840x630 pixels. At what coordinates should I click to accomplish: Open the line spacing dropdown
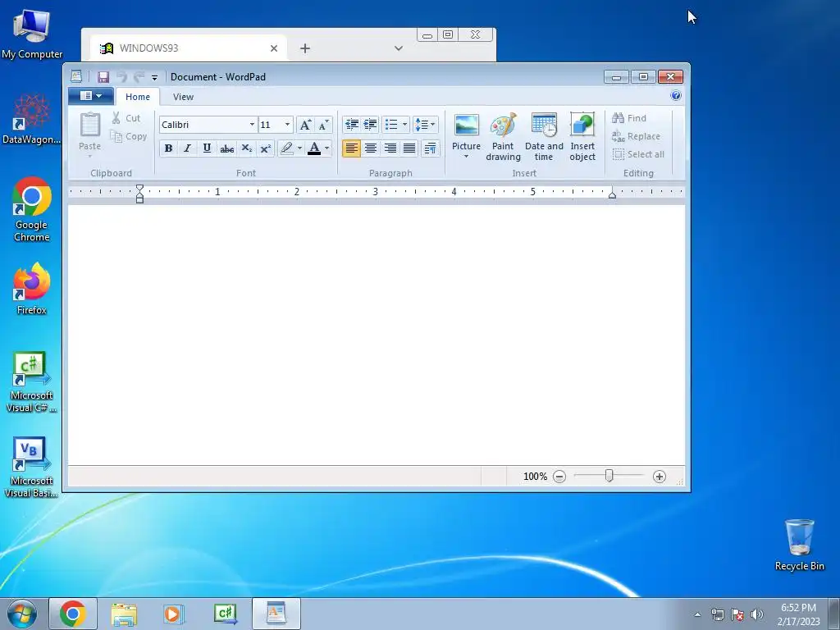(426, 125)
